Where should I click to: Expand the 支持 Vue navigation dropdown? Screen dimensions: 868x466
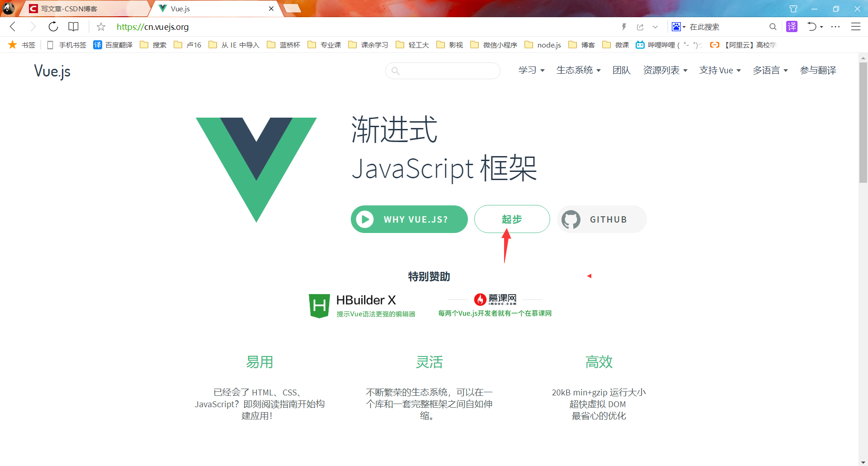pyautogui.click(x=720, y=70)
